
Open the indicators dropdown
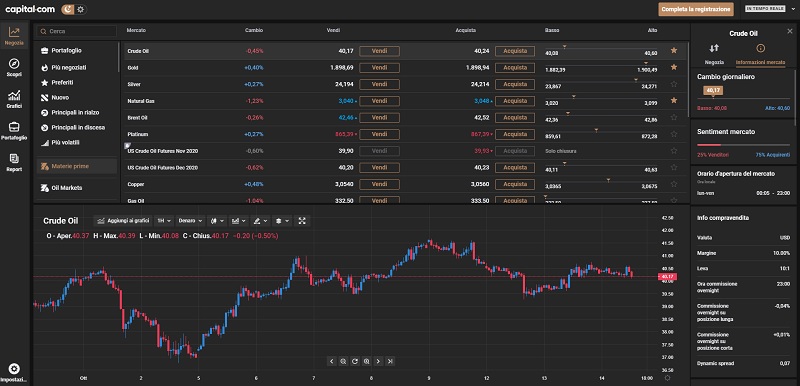239,221
